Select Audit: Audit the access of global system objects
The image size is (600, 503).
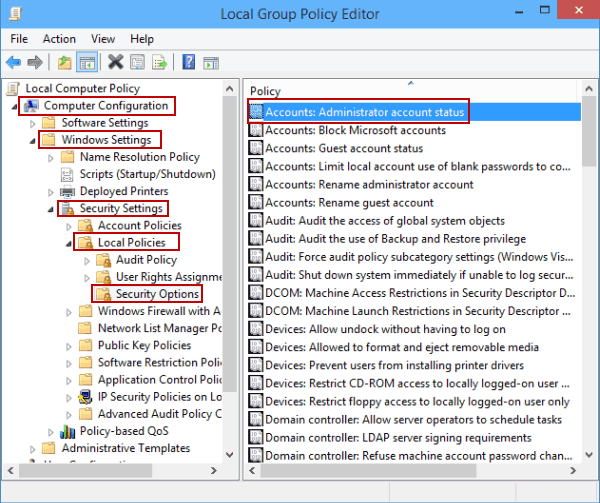[x=385, y=221]
